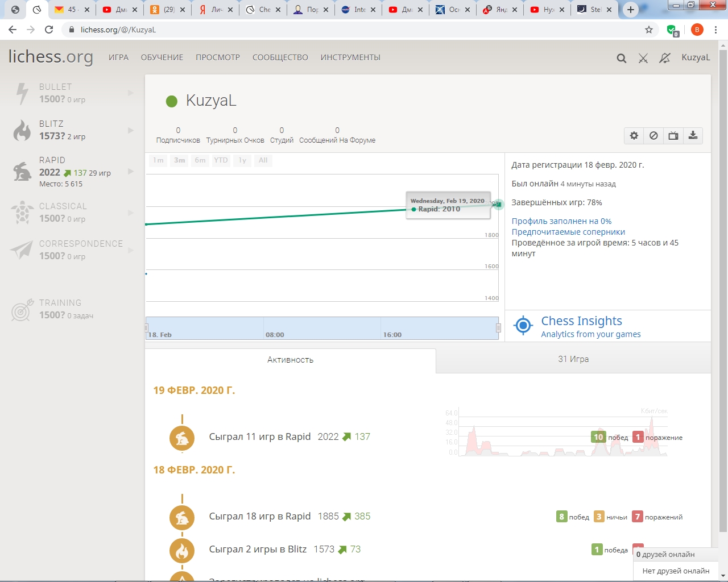
Task: Grab left handle of chart navigator
Action: click(146, 328)
